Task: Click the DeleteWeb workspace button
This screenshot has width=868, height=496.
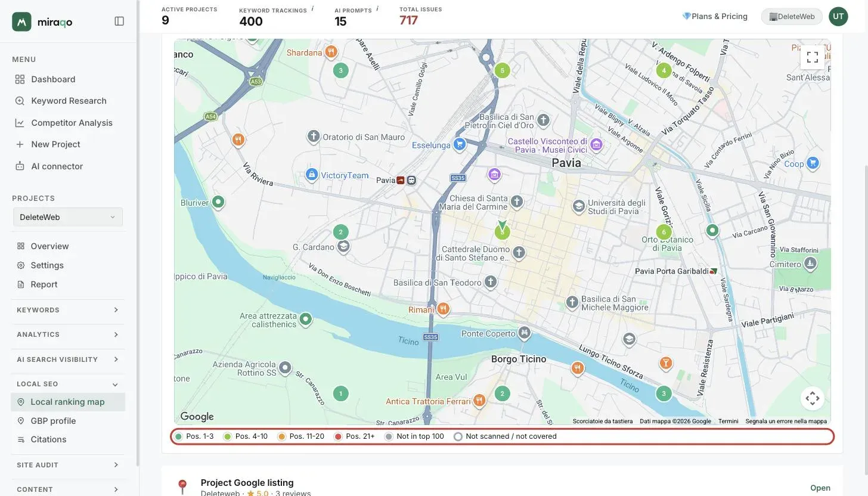Action: 792,17
